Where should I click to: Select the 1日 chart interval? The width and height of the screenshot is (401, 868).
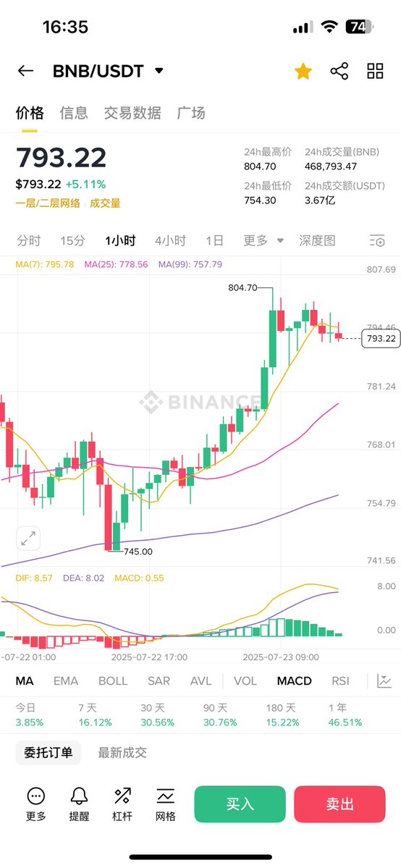point(214,241)
